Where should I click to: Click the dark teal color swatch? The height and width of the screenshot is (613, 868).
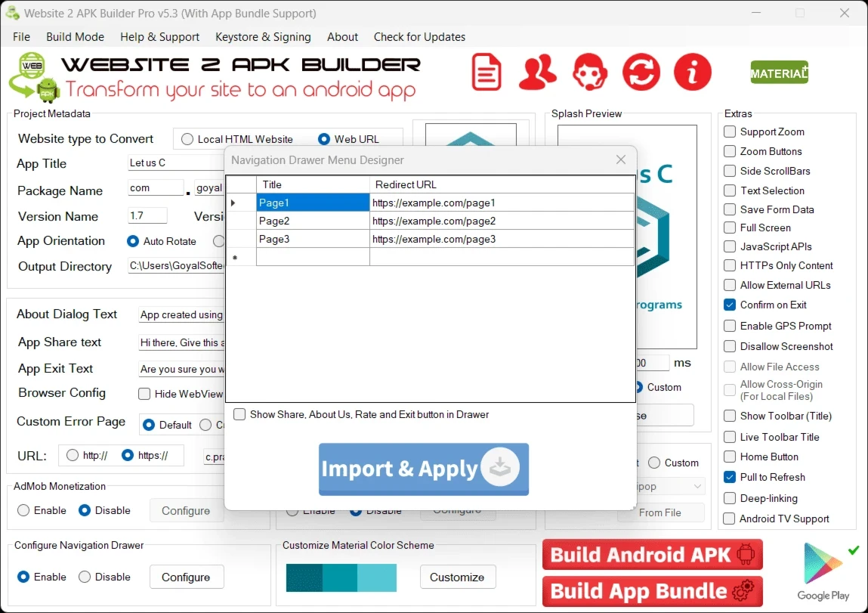point(304,577)
